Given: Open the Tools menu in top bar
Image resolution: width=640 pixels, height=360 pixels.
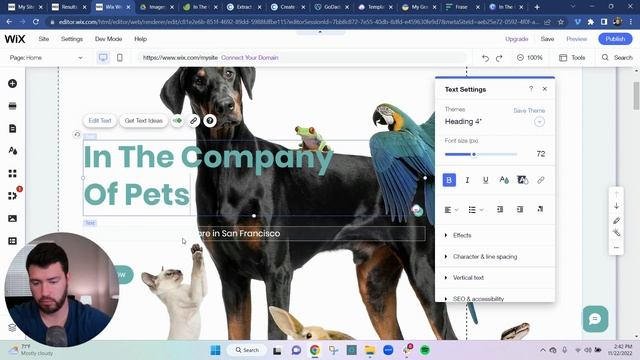Looking at the screenshot, I should point(572,58).
